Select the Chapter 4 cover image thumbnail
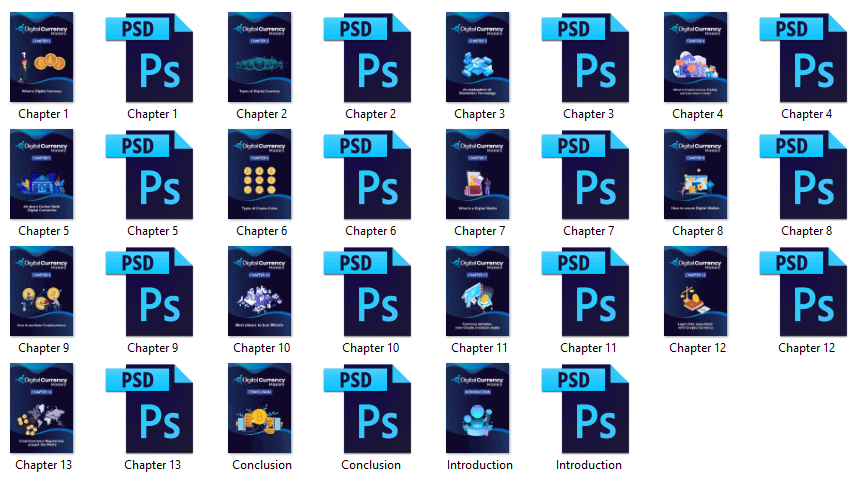This screenshot has width=859, height=482. [x=696, y=57]
